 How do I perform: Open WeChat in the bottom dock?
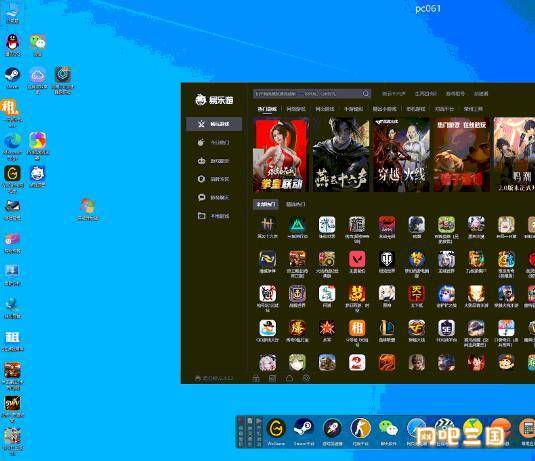[x=388, y=432]
